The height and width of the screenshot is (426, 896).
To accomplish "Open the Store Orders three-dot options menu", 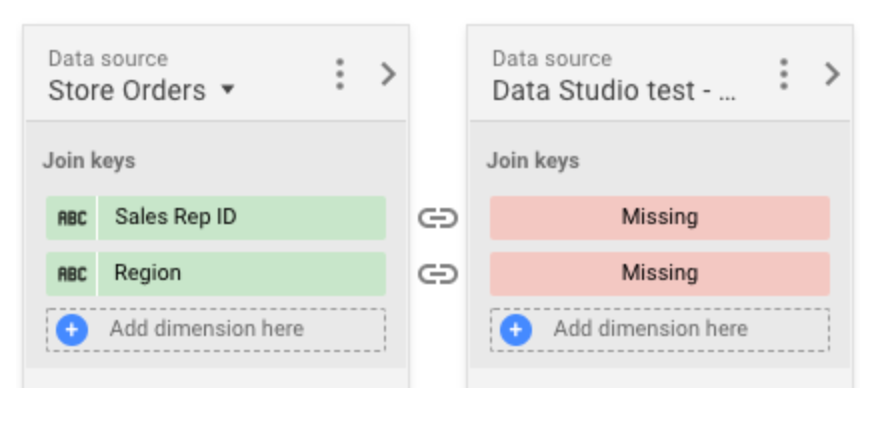I will tap(340, 74).
